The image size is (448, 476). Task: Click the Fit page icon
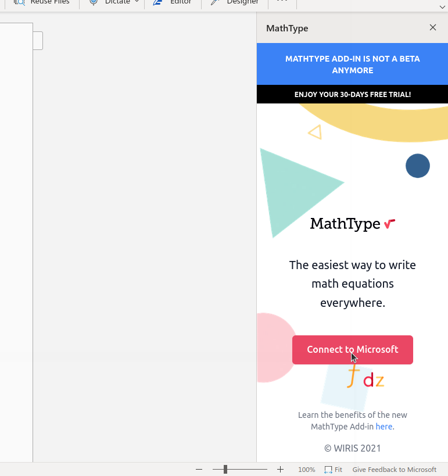[x=328, y=470]
